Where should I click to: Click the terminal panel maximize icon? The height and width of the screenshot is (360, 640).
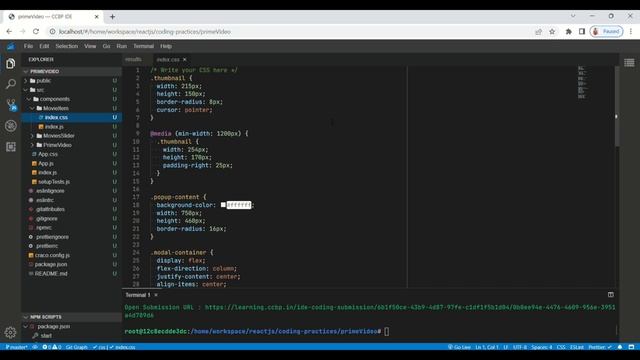(611, 295)
